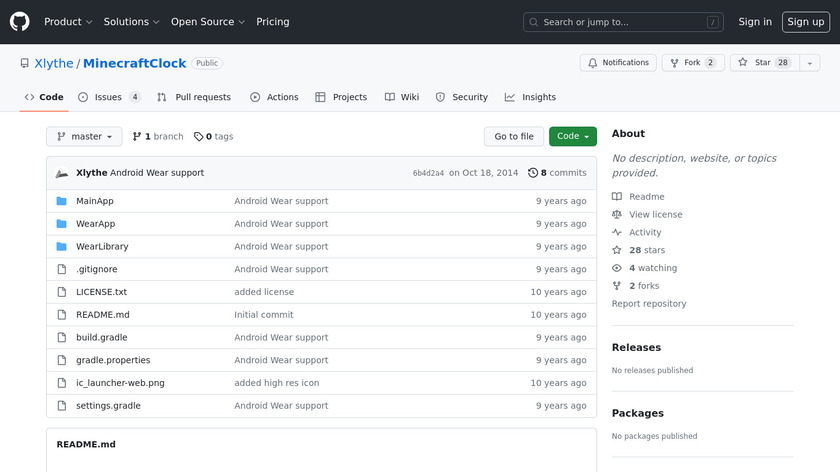The height and width of the screenshot is (472, 840).
Task: Click the commit history clock icon
Action: coord(533,173)
